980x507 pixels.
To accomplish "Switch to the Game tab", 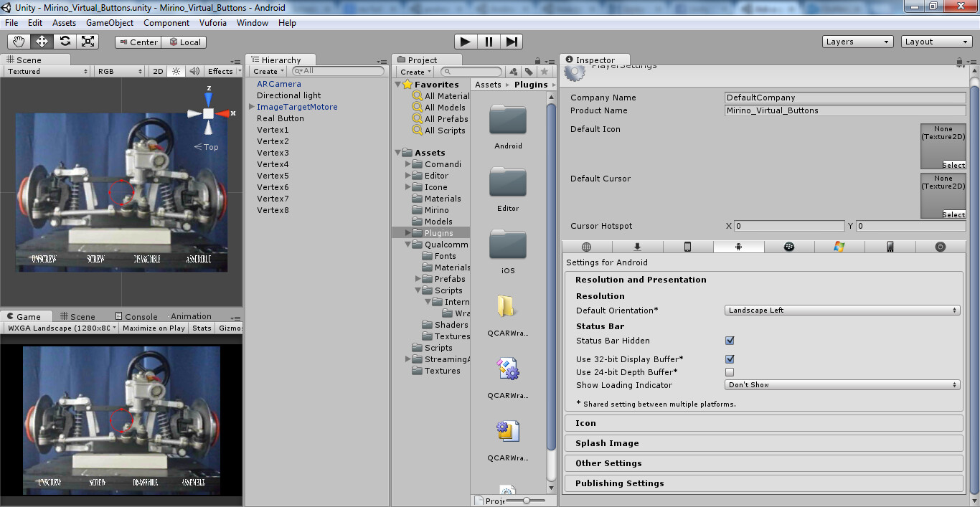I will click(26, 316).
